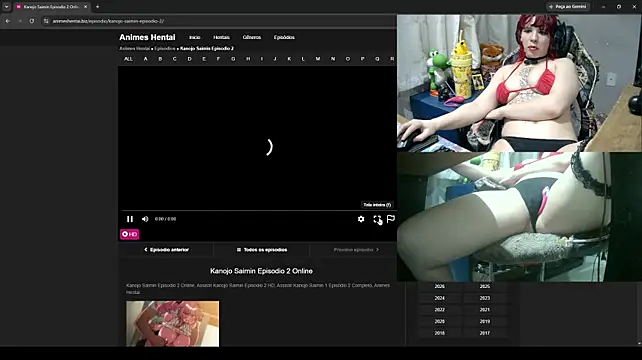Open the tab search dropdown arrow
This screenshot has height=360, width=642.
[x=7, y=7]
